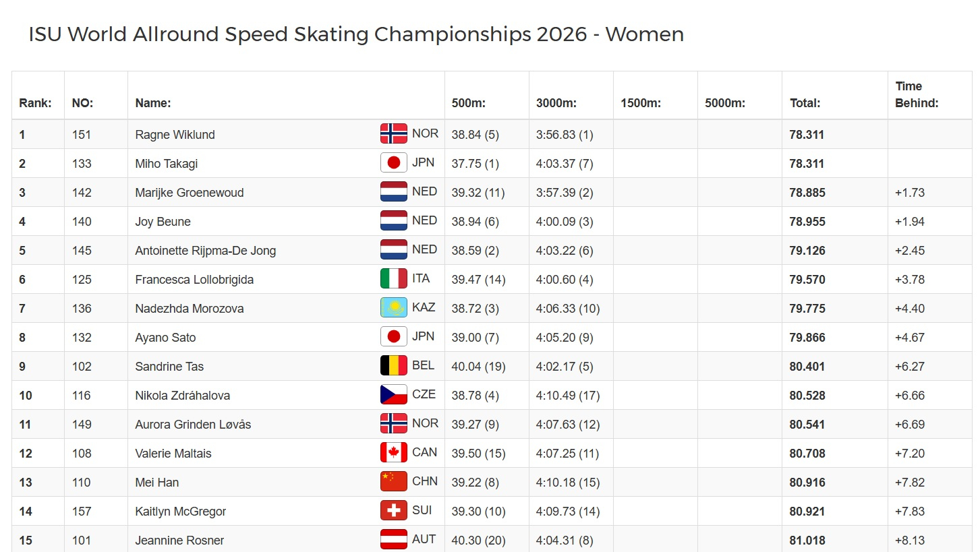The height and width of the screenshot is (552, 980).
Task: Click Switzerland flag beside Kaitlyn McGregor
Action: [394, 510]
